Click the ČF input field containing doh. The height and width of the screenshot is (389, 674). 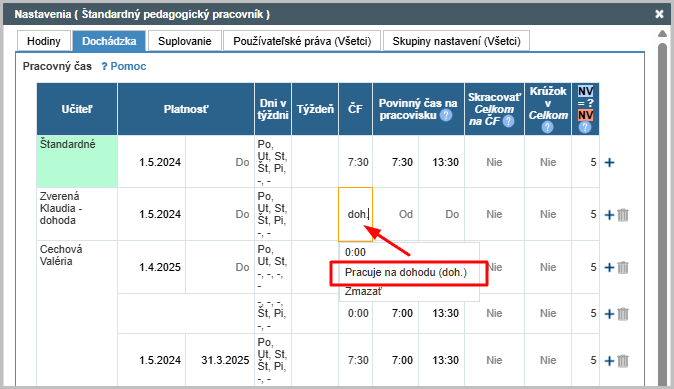355,214
